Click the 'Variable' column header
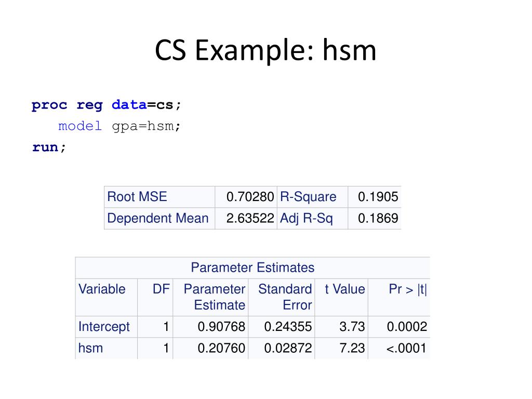The image size is (532, 399). click(102, 289)
